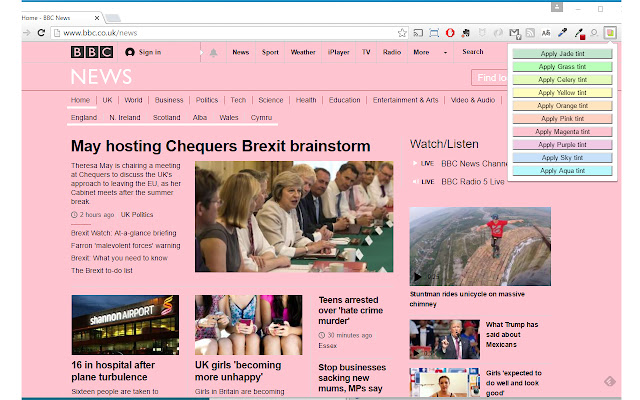Click the user profile icon in title bar

point(557,7)
